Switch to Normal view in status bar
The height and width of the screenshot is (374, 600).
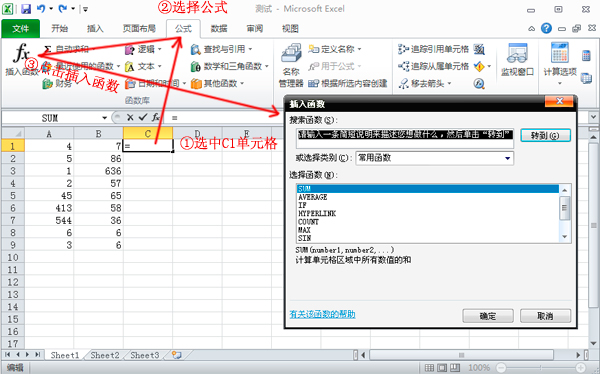point(429,368)
